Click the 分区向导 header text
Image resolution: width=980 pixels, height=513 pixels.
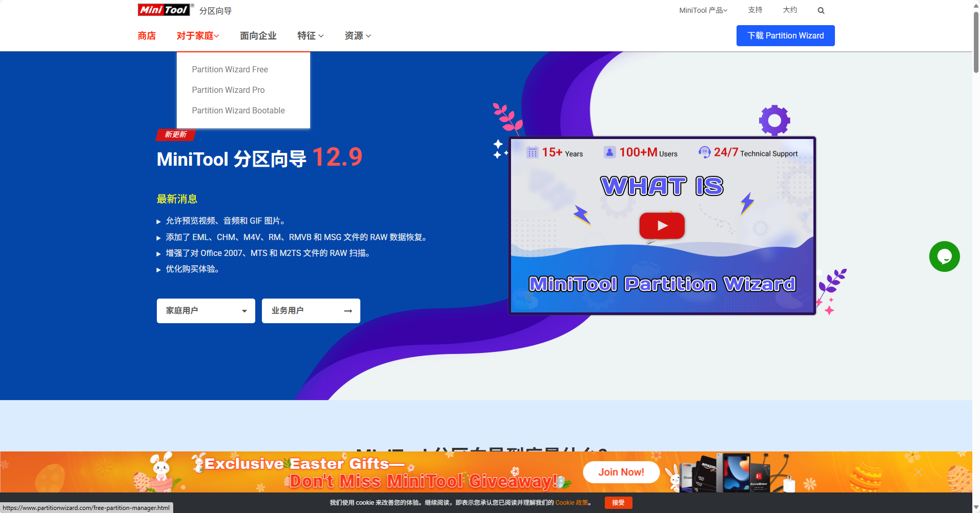click(x=215, y=11)
